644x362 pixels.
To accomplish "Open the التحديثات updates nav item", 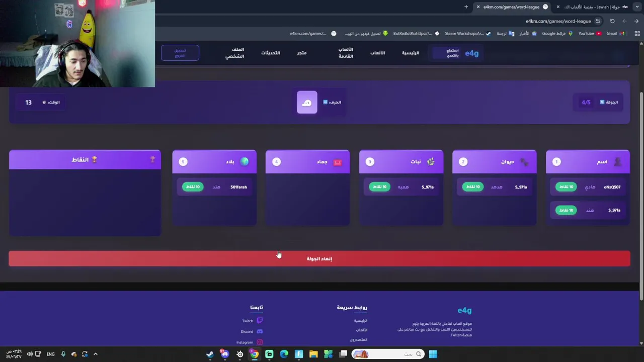I will pyautogui.click(x=271, y=53).
